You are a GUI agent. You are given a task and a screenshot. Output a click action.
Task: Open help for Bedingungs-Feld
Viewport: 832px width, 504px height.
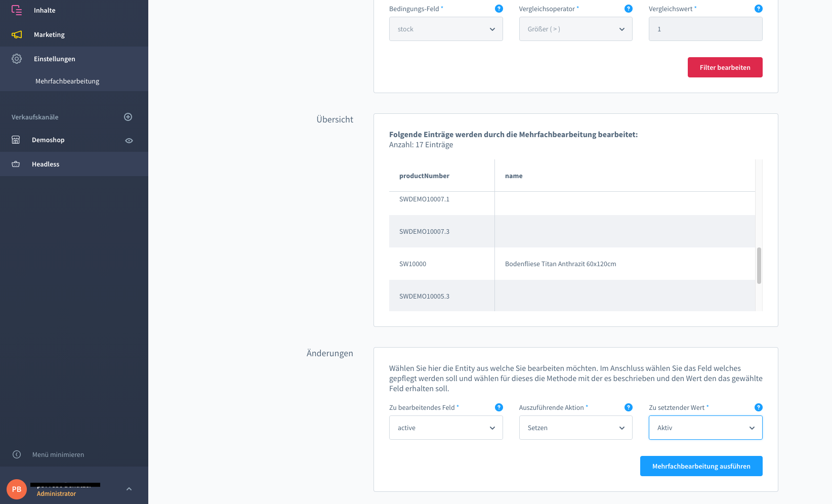[498, 9]
